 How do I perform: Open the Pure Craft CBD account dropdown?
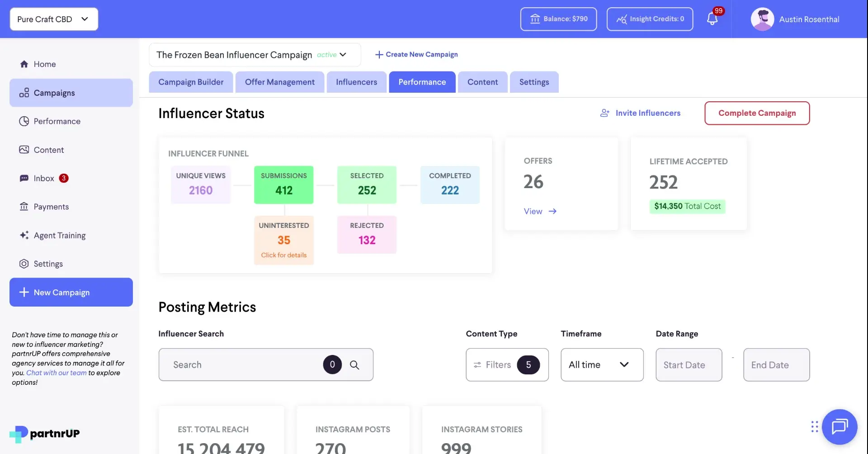tap(53, 19)
